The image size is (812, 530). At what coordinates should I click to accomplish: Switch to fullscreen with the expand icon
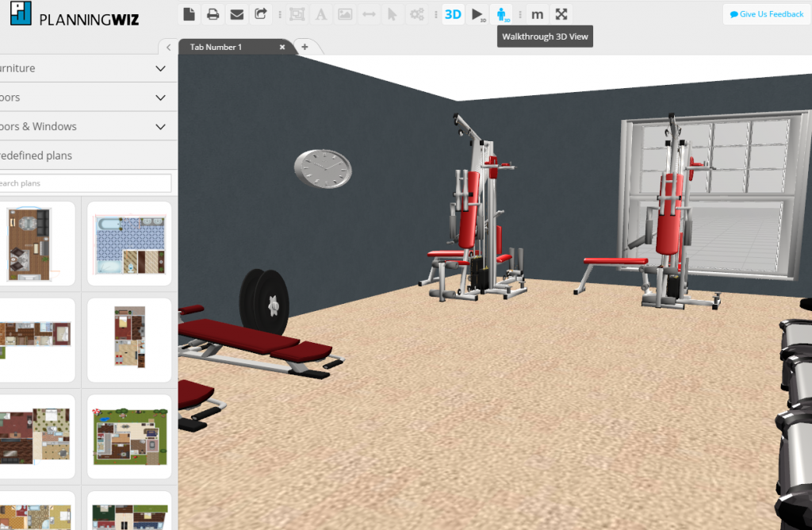click(x=561, y=14)
